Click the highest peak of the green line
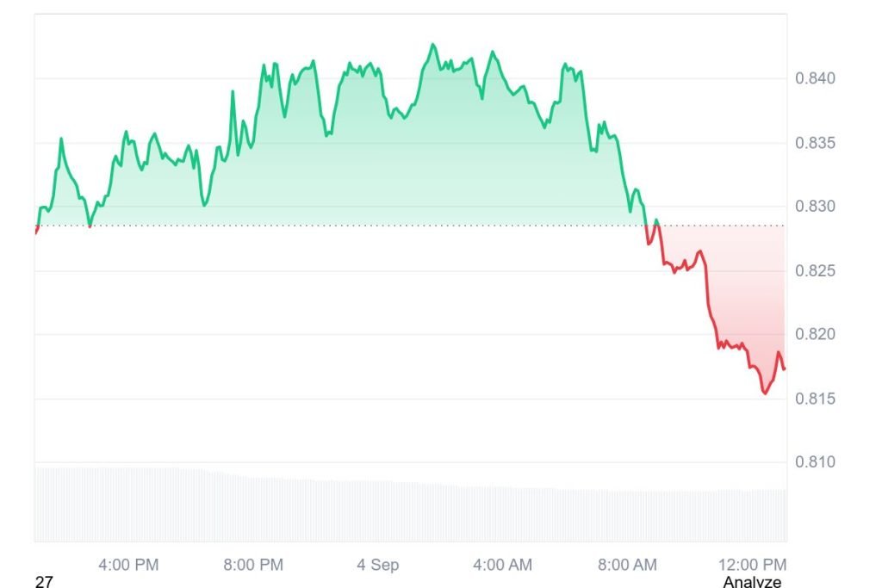The height and width of the screenshot is (588, 882). 432,45
